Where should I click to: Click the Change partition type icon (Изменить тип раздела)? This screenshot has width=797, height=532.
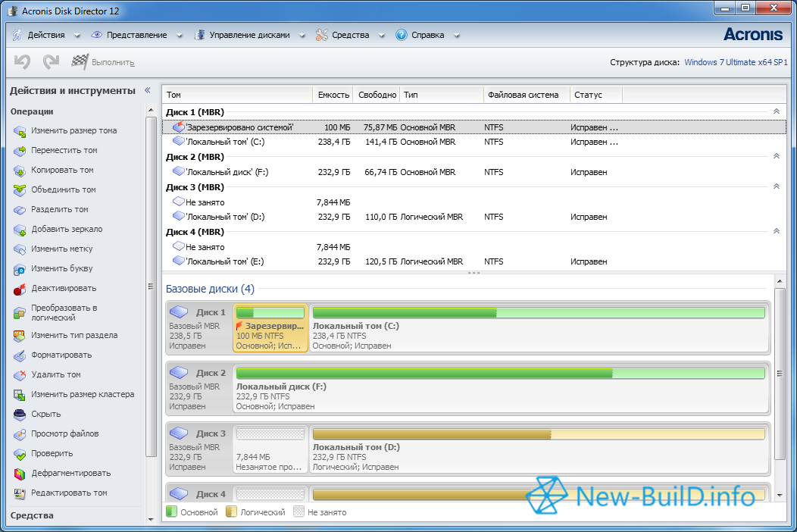click(x=20, y=336)
